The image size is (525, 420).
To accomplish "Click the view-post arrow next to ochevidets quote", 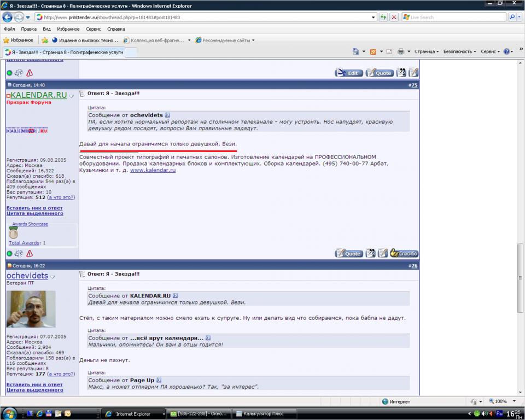I will click(x=168, y=115).
